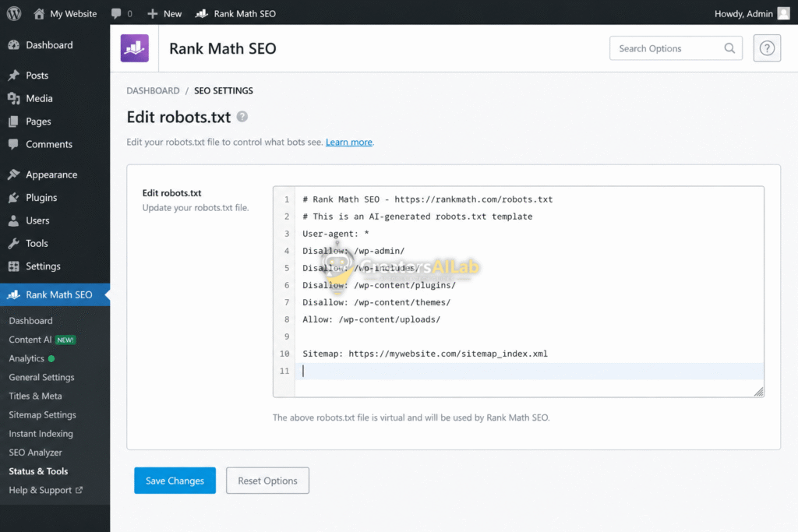Click the Sitemap URL line in editor
798x532 pixels.
425,354
